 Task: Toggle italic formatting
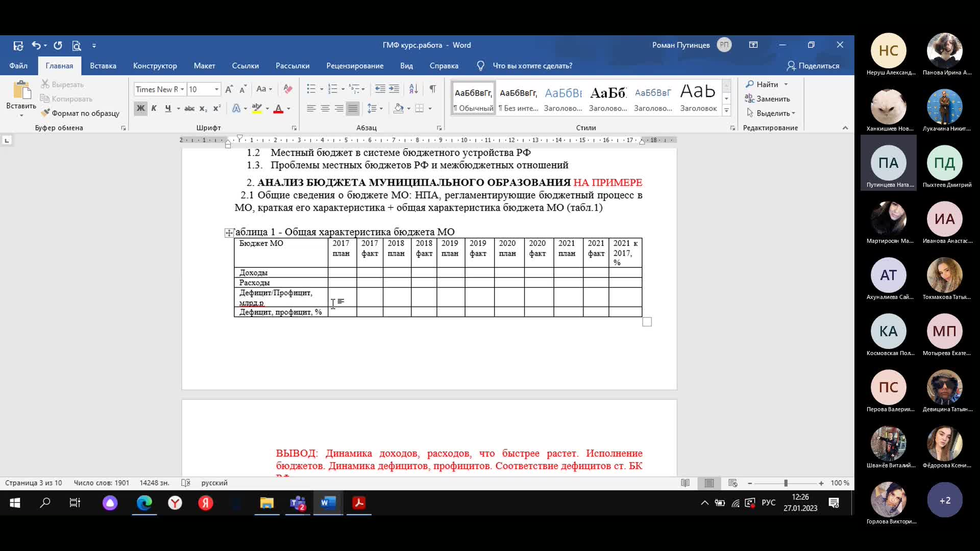tap(154, 108)
